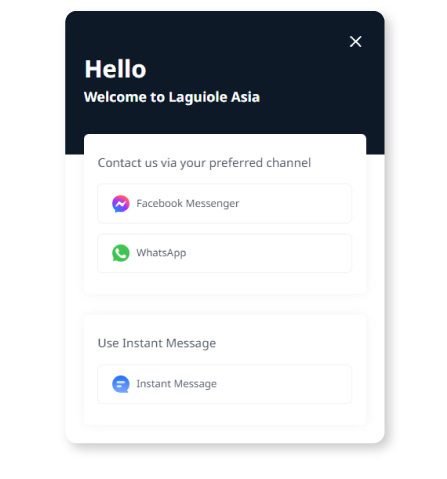Click "Welcome to Laguiole Asia" subtitle
This screenshot has height=479, width=447.
(x=172, y=97)
